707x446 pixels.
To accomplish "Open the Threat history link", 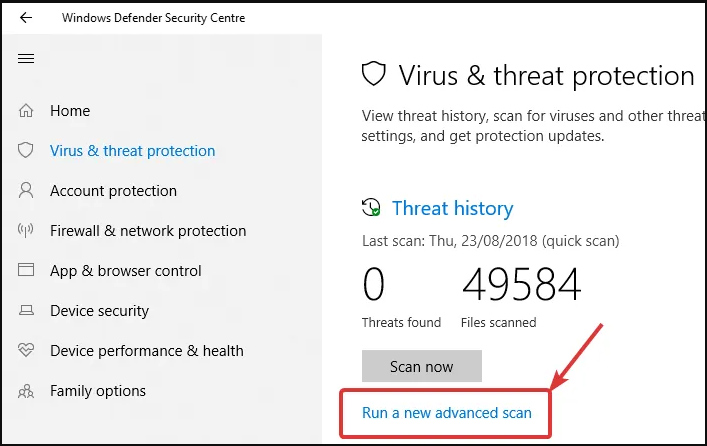I will click(x=452, y=208).
